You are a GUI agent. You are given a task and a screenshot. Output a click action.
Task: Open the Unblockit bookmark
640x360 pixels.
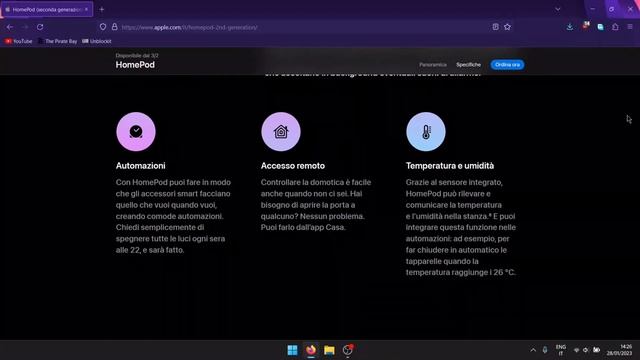point(97,41)
